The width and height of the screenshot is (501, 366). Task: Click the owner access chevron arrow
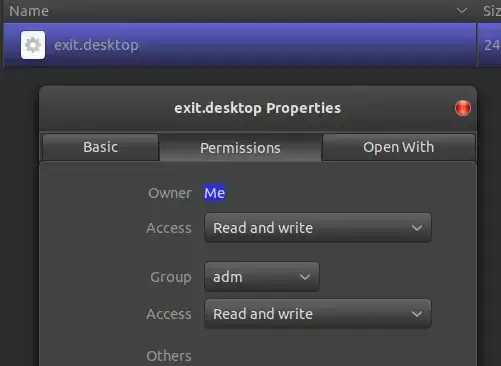tap(417, 228)
